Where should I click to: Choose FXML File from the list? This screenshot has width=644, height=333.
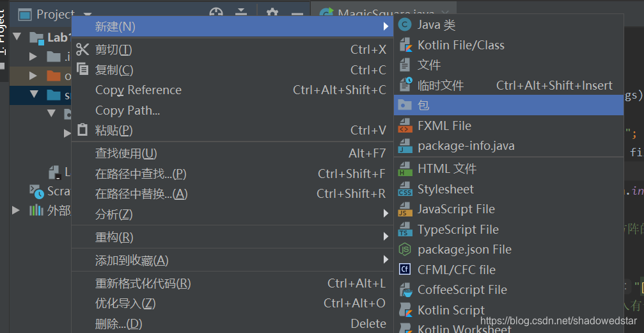(508, 126)
